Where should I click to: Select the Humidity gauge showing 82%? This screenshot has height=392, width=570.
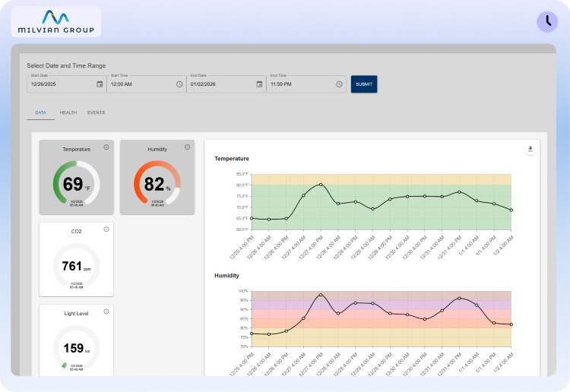tap(157, 184)
